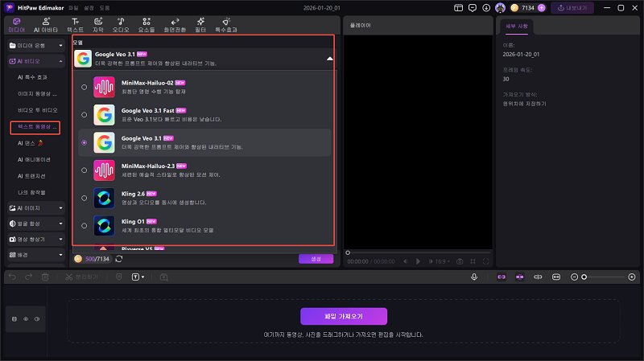The image size is (644, 361).
Task: Click the plus icon to add credits
Action: point(541,8)
